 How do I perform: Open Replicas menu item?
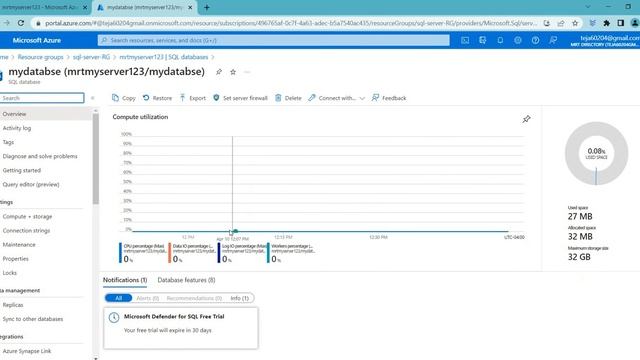tap(13, 305)
